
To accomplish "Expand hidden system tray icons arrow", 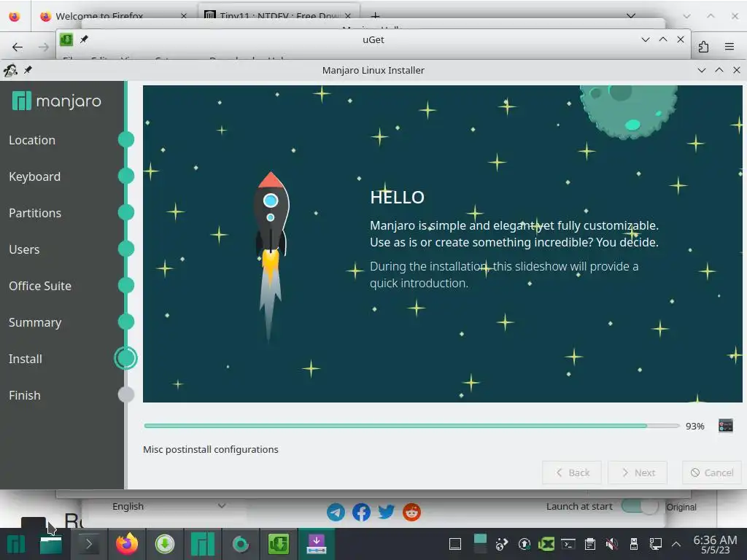I will (676, 544).
